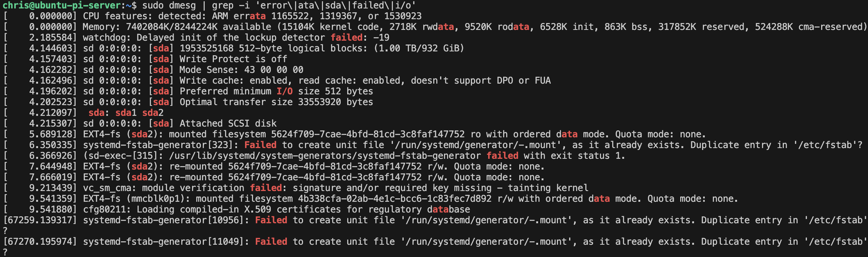Screen dimensions: 868x257
Task: Click the cfg80211 text
Action: [104, 209]
